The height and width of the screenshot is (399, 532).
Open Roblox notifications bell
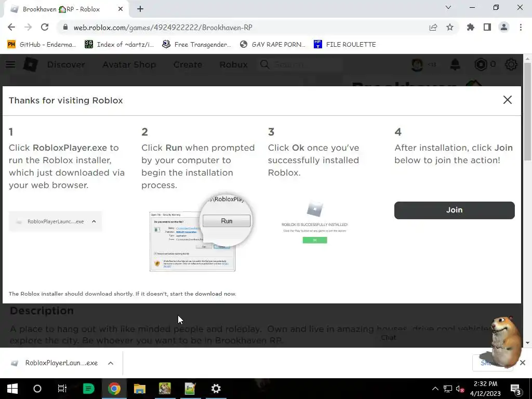455,64
